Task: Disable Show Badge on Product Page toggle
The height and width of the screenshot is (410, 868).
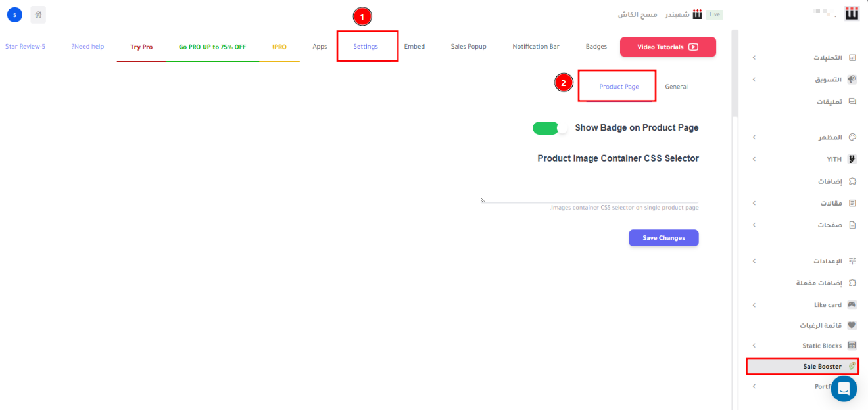Action: tap(550, 128)
